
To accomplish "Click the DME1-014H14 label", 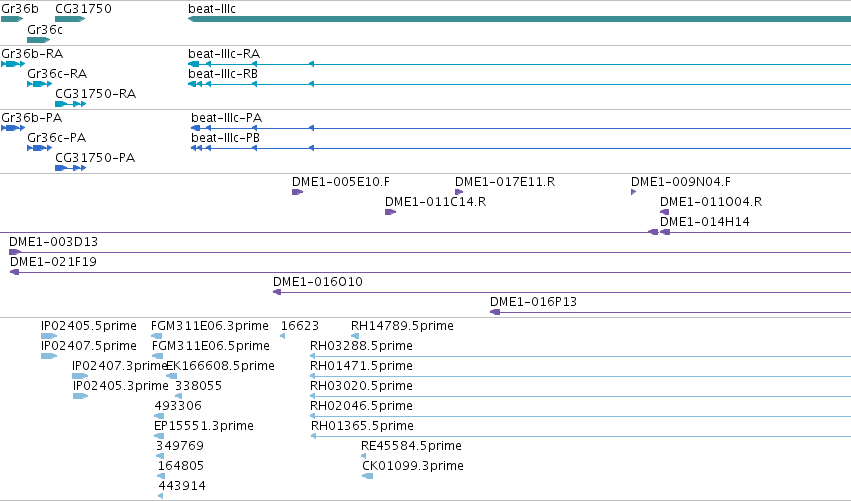I will (704, 221).
